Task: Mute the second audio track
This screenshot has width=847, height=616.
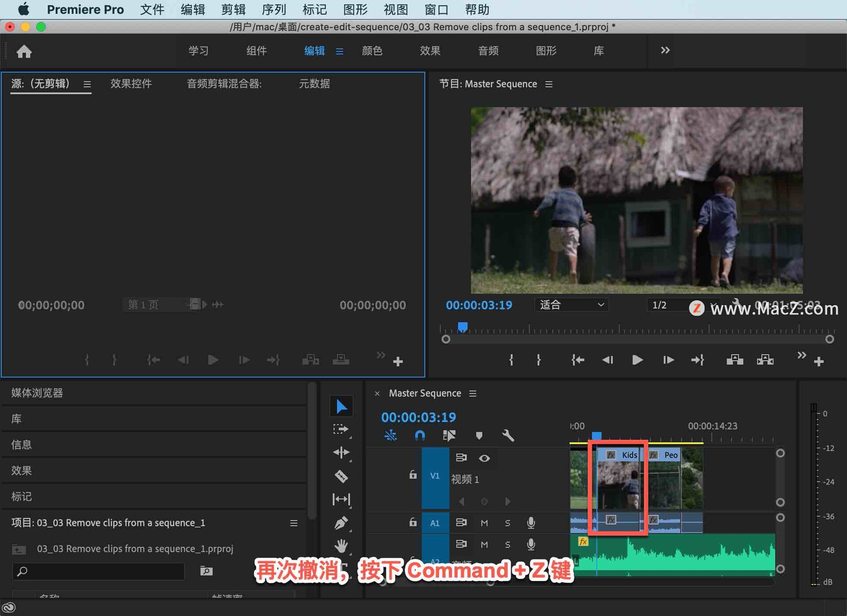Action: tap(484, 545)
